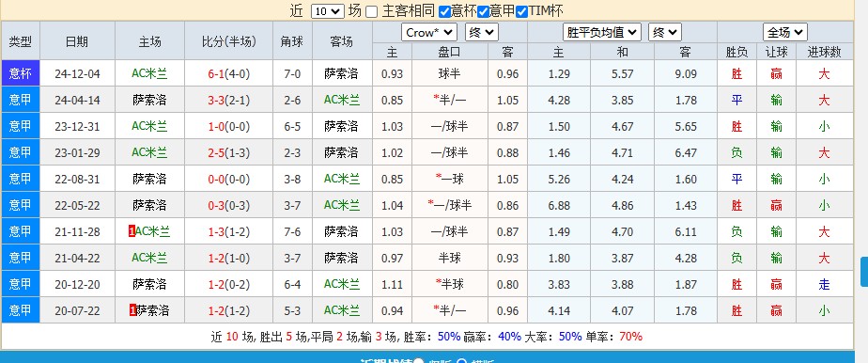The width and height of the screenshot is (868, 363).
Task: Select the date cell 24-12-04
Action: pyautogui.click(x=77, y=73)
